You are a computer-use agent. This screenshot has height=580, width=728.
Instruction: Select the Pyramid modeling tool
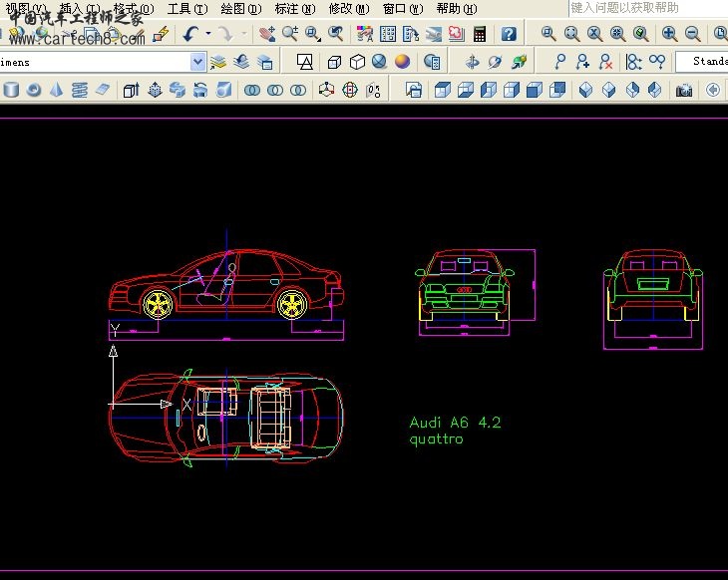point(57,90)
